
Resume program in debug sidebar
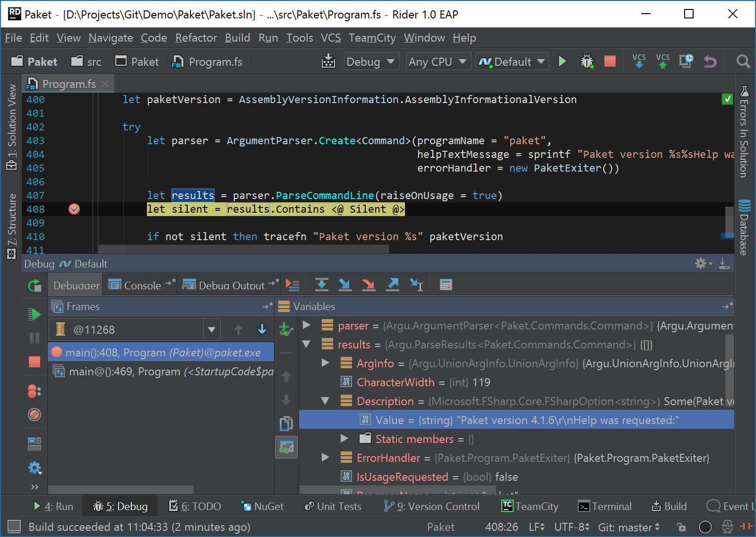tap(34, 314)
